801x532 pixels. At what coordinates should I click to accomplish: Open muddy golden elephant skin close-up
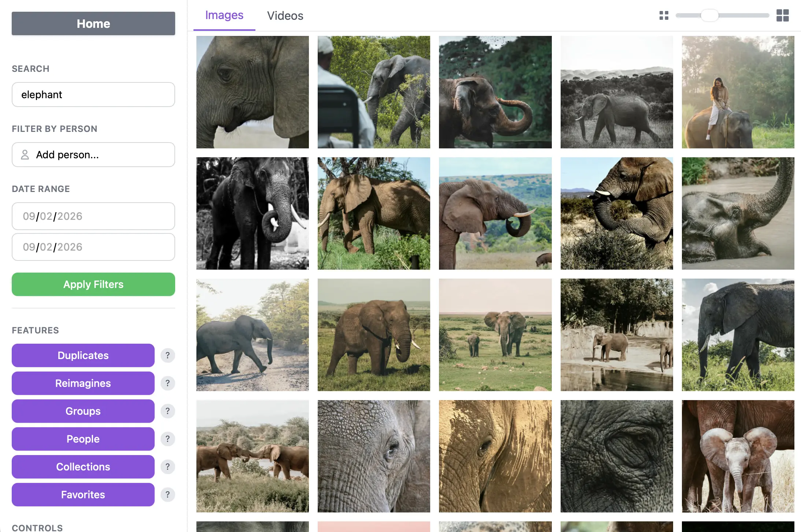click(495, 456)
